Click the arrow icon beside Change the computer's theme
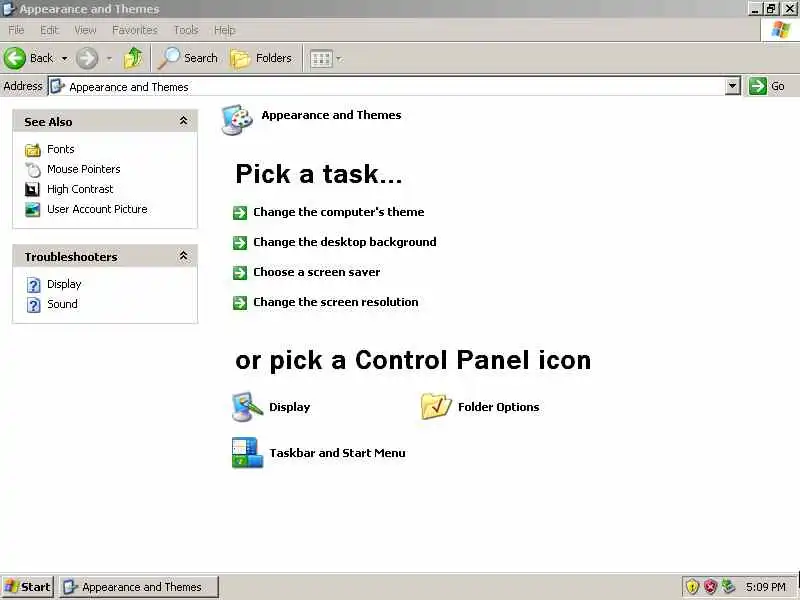The width and height of the screenshot is (800, 600). pyautogui.click(x=240, y=213)
